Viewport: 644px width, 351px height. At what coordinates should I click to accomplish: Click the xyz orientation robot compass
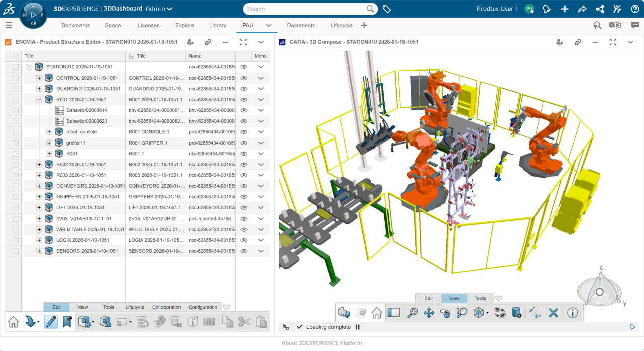(x=600, y=291)
